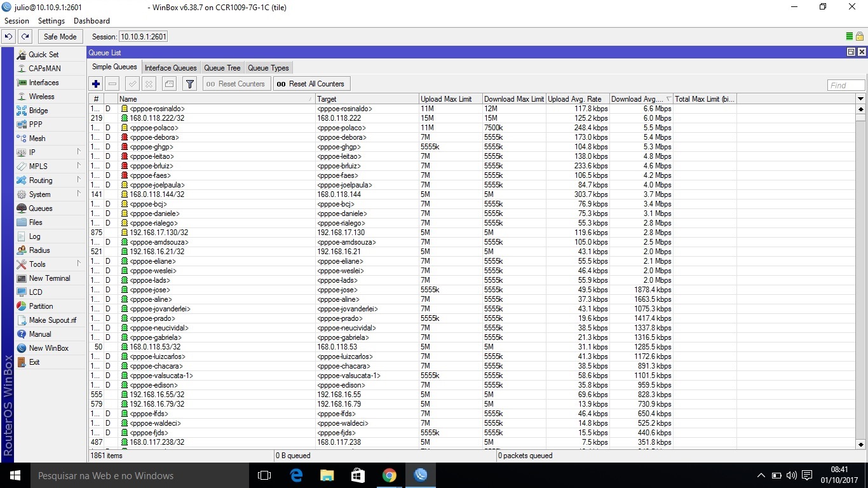Add a new queue with the plus icon

(96, 84)
